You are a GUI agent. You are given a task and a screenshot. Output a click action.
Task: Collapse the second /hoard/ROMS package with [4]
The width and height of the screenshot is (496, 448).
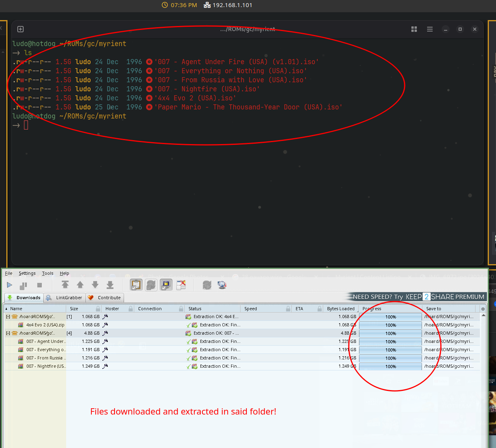point(8,333)
